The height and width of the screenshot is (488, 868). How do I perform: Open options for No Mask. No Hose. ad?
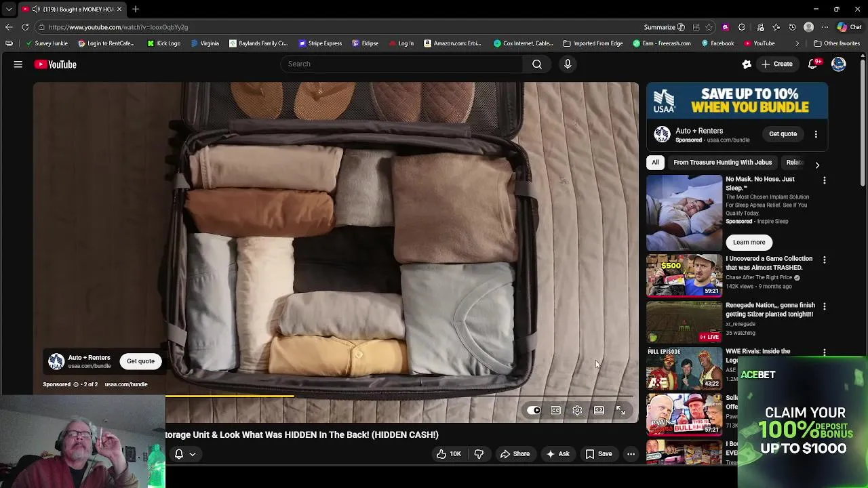click(x=825, y=180)
